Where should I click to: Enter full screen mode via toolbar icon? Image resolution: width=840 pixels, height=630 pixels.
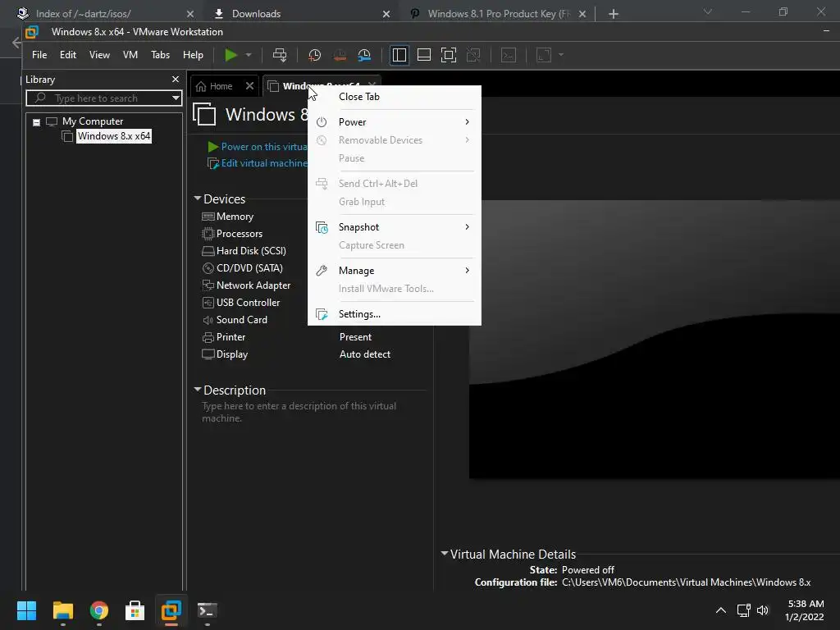[449, 55]
